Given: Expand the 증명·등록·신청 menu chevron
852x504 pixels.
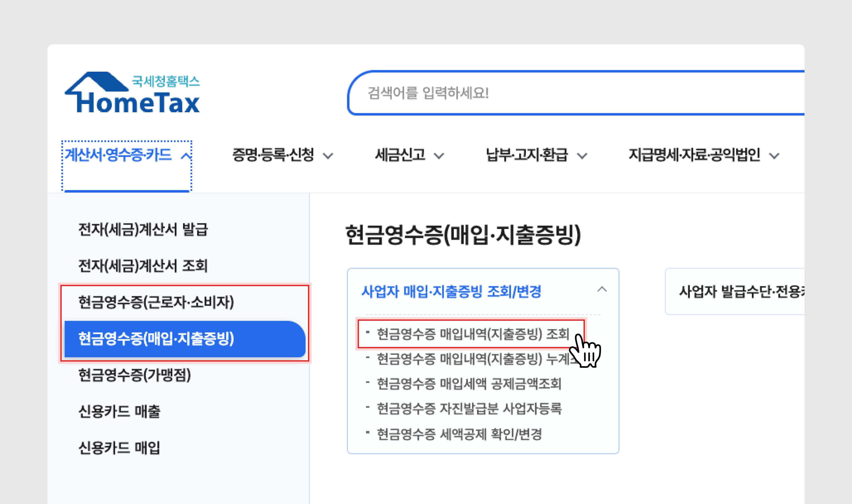Looking at the screenshot, I should coord(328,156).
